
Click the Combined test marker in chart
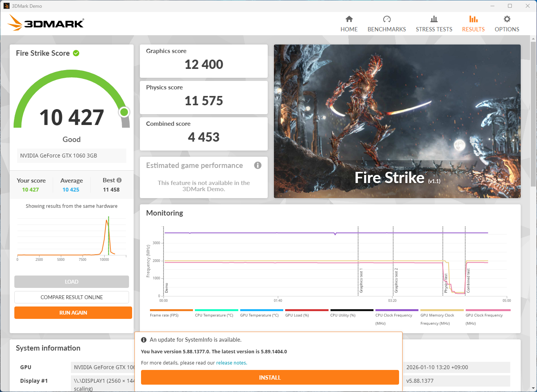(x=468, y=281)
